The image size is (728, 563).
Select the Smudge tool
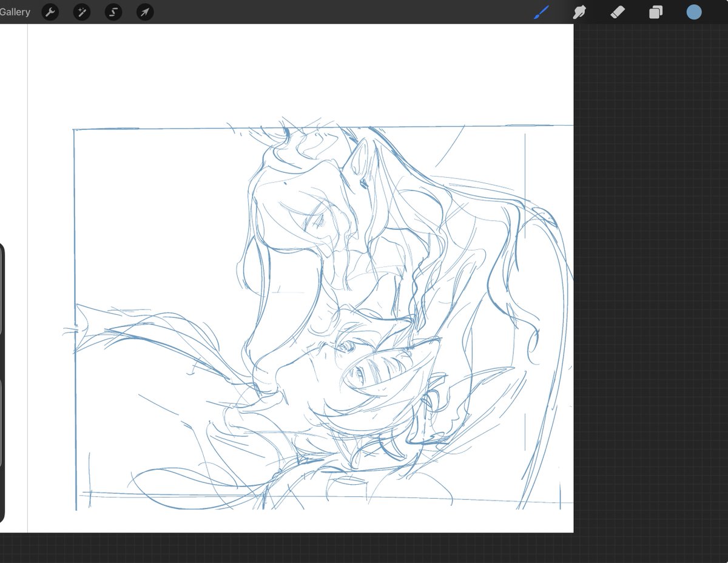click(x=579, y=12)
